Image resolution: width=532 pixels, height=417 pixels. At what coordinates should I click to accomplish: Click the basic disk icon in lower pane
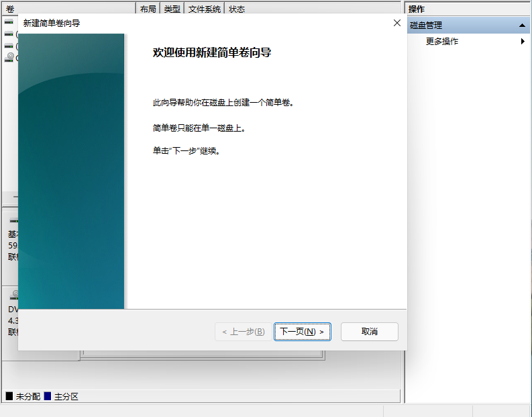point(13,221)
